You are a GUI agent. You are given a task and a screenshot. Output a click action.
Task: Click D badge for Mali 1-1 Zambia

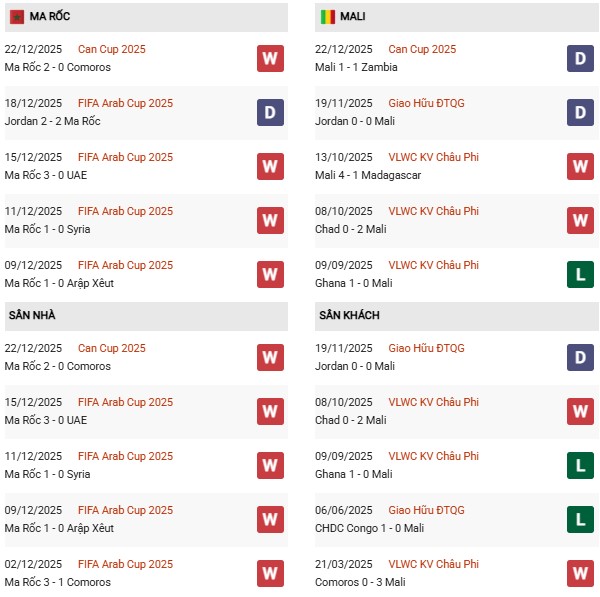click(x=580, y=59)
